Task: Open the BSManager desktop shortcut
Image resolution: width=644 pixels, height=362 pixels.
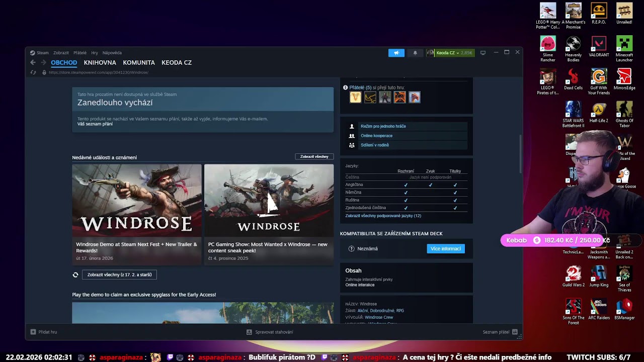Action: 624,309
